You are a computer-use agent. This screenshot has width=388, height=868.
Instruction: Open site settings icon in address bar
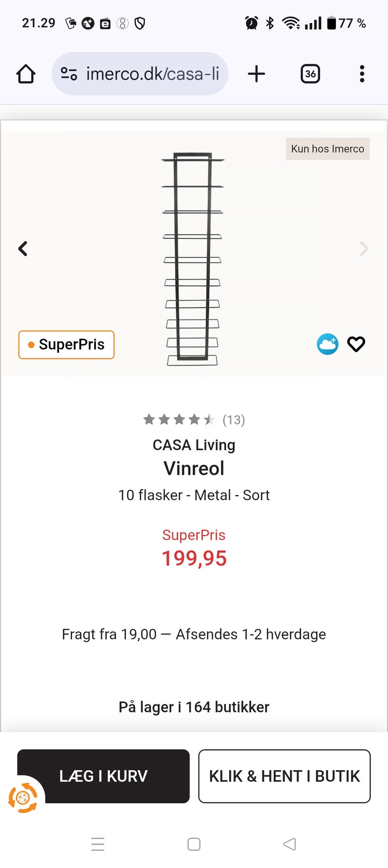pos(69,74)
